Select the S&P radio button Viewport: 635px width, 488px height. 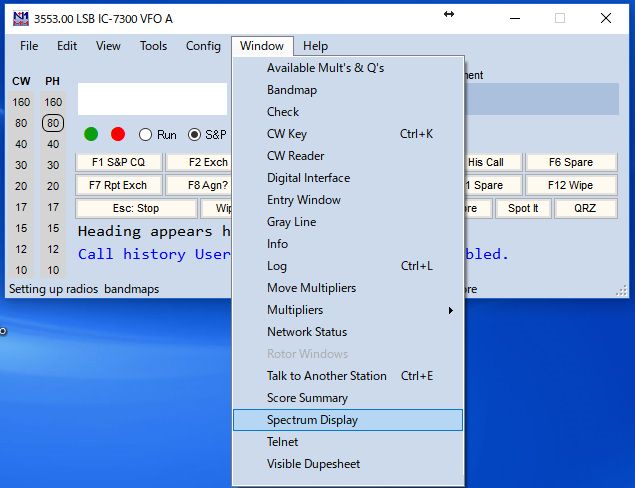tap(194, 134)
